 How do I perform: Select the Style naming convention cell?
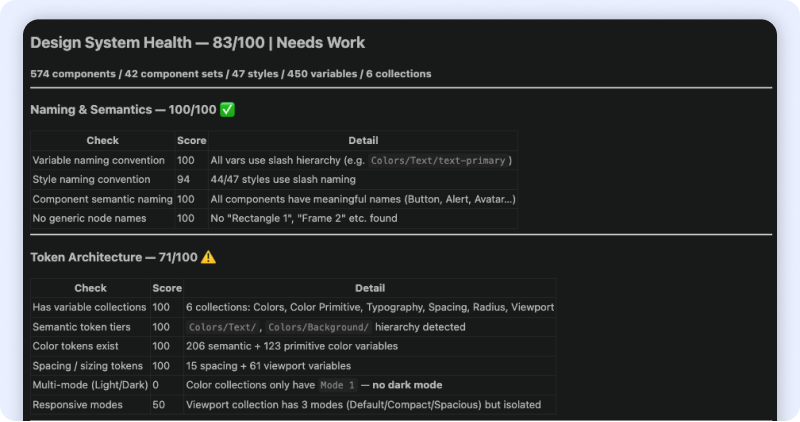coord(91,180)
